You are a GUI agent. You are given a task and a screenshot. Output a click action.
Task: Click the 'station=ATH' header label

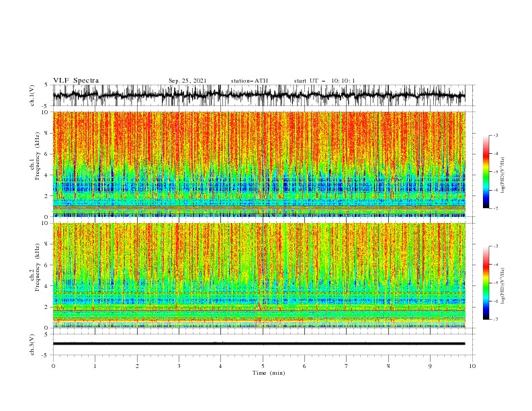249,81
